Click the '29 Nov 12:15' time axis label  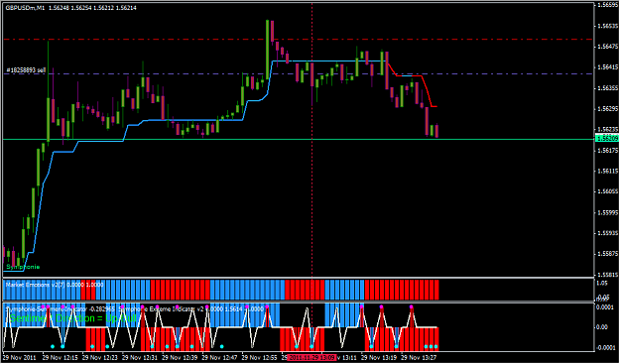coord(61,357)
